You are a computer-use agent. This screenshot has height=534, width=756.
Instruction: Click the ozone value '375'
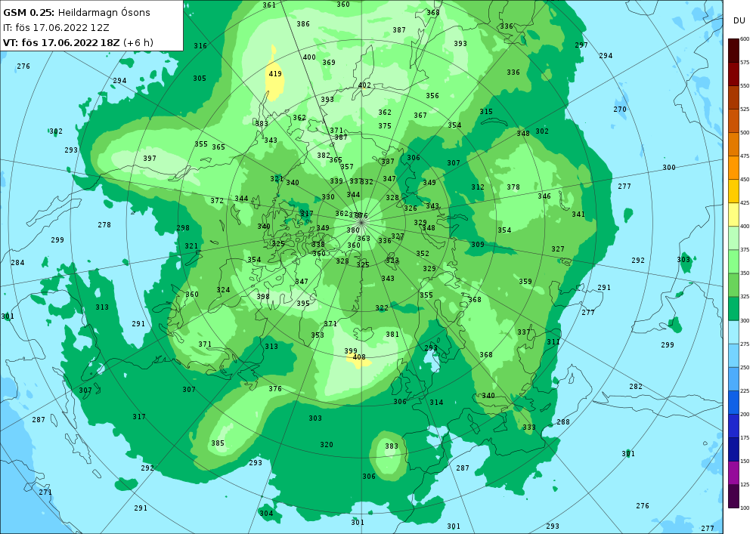click(x=385, y=125)
